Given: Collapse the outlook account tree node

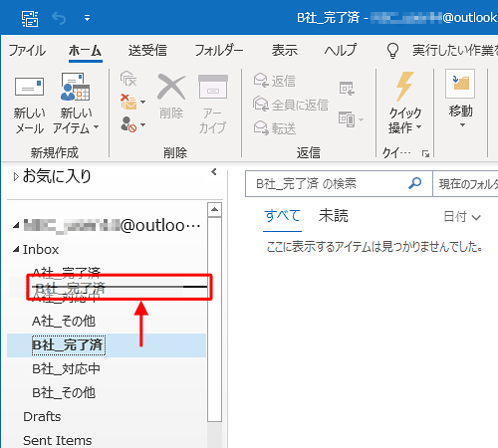Looking at the screenshot, I should pos(16,226).
